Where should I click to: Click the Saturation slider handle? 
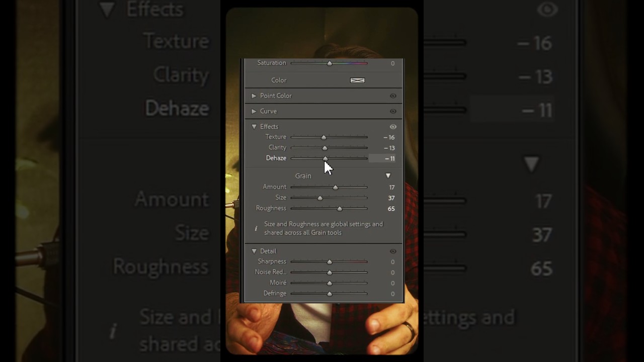[330, 63]
